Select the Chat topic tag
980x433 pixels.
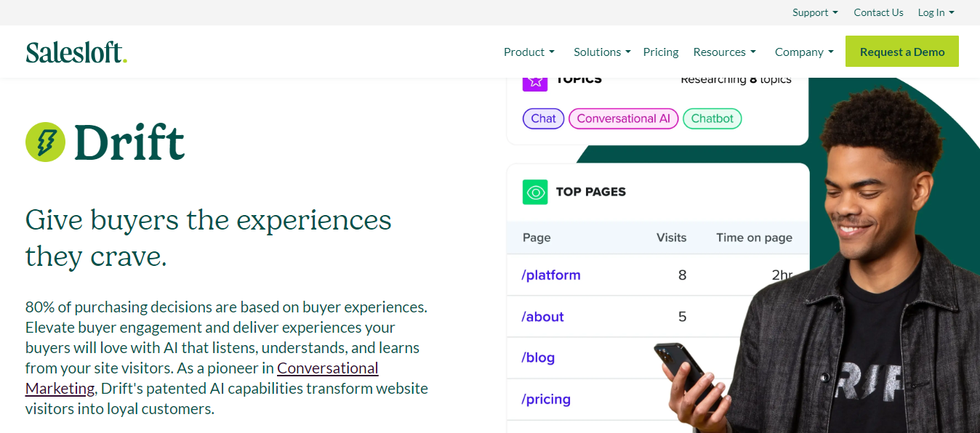tap(543, 118)
